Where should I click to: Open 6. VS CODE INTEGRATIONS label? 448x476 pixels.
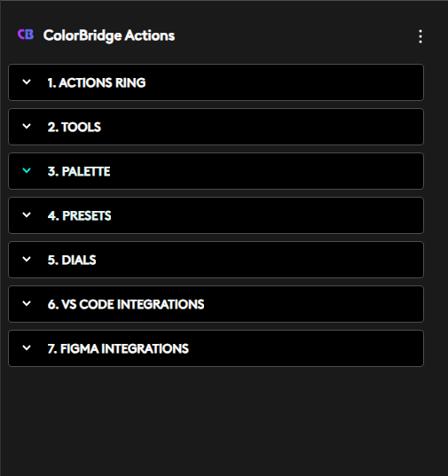point(126,305)
